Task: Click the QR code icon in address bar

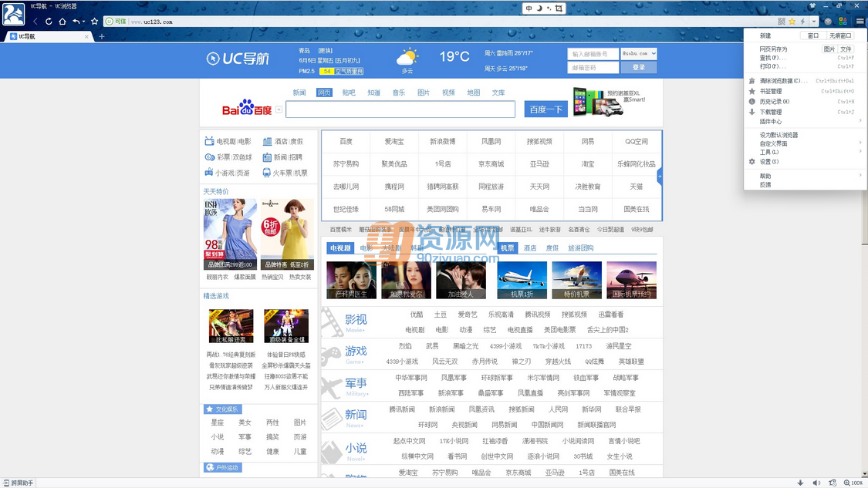Action: (782, 22)
